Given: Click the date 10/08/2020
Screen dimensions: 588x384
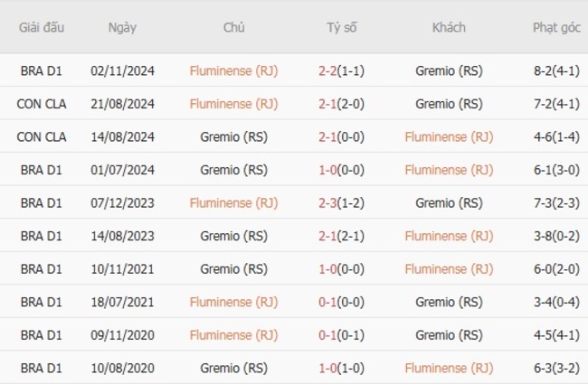Looking at the screenshot, I should (x=122, y=369).
